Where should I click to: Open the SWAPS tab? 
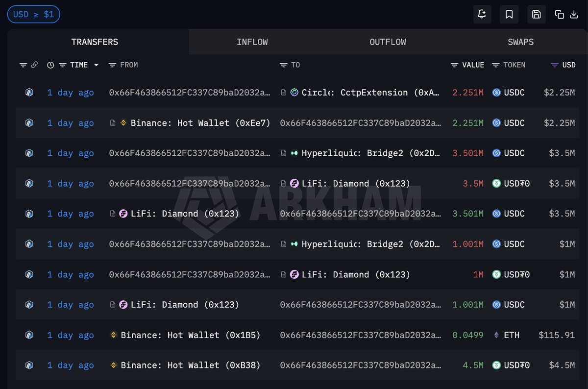[520, 42]
